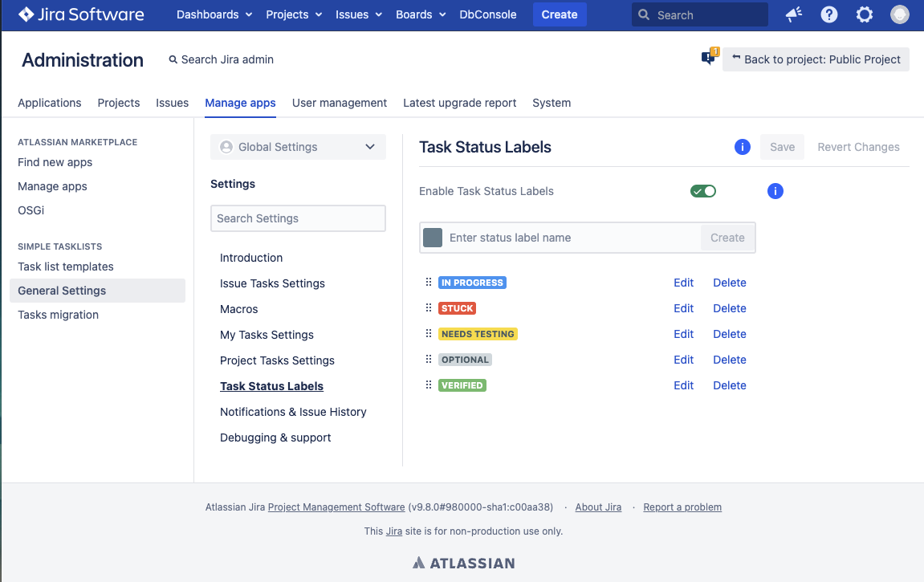Image resolution: width=924 pixels, height=582 pixels.
Task: Switch to the User management tab
Action: tap(339, 103)
